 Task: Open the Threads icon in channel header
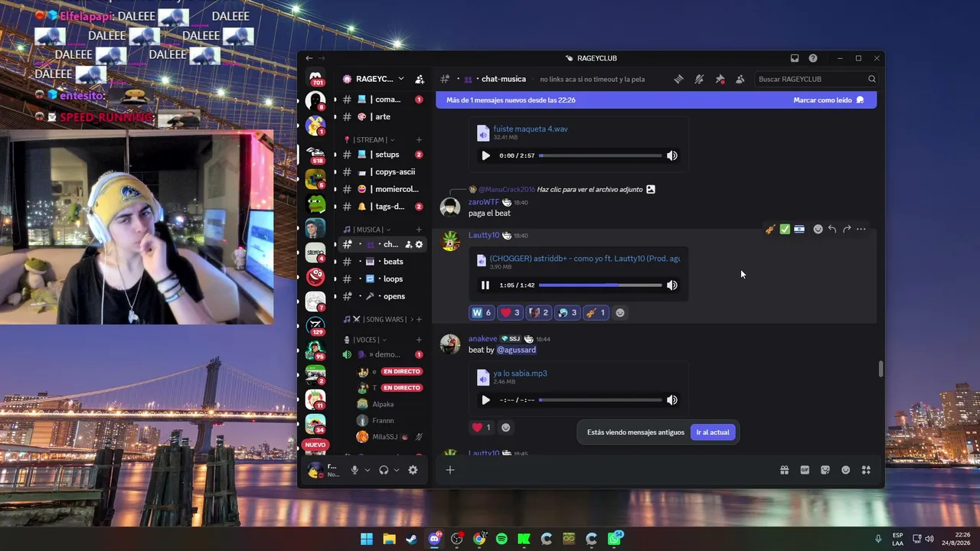[x=678, y=79]
